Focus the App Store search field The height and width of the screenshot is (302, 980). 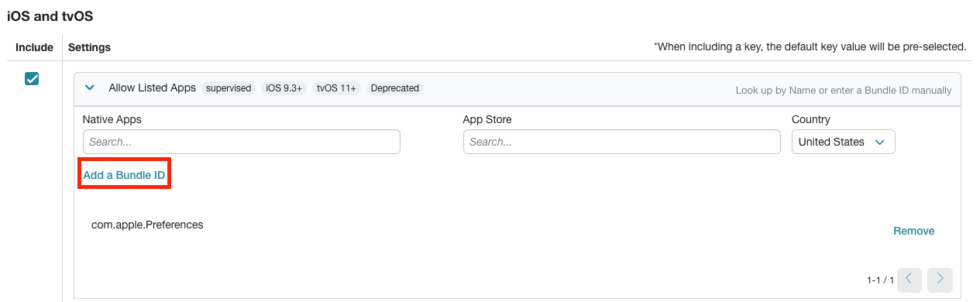coord(621,142)
